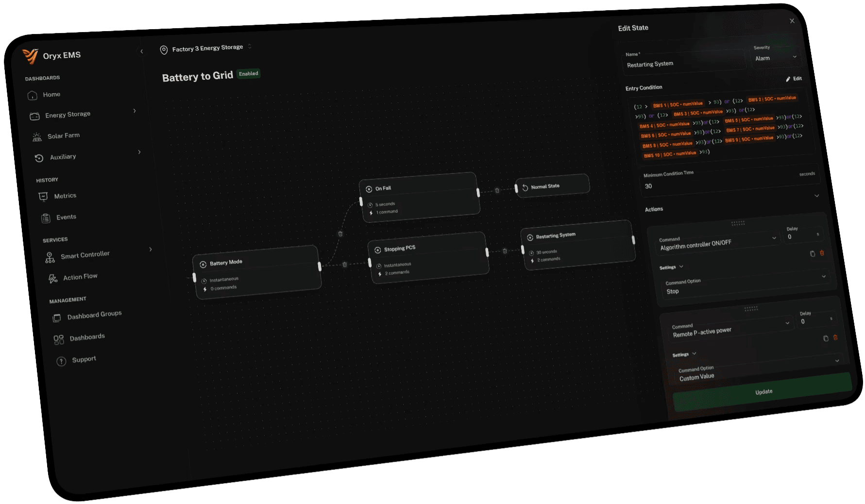Select the Normal State node
This screenshot has width=865, height=504.
tap(553, 186)
